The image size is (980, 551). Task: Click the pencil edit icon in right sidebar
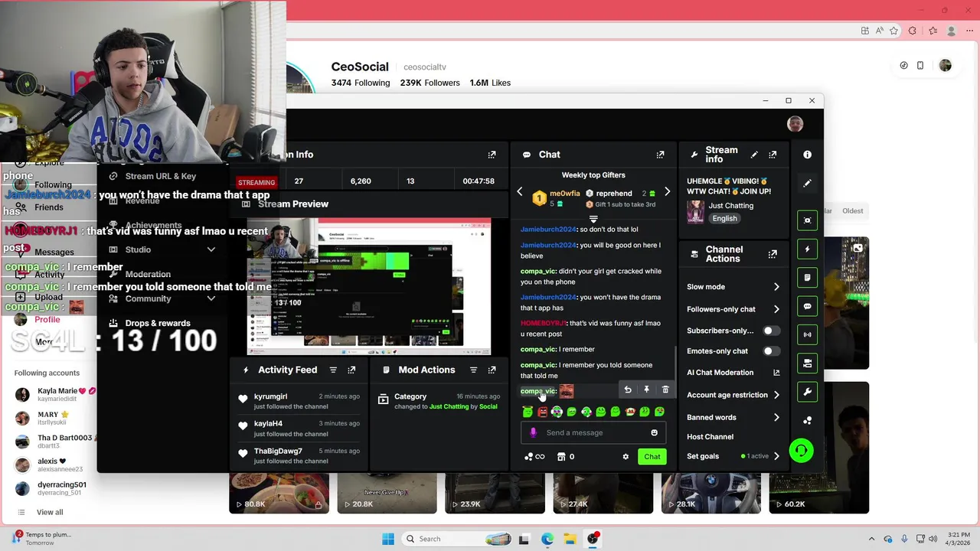pos(807,184)
